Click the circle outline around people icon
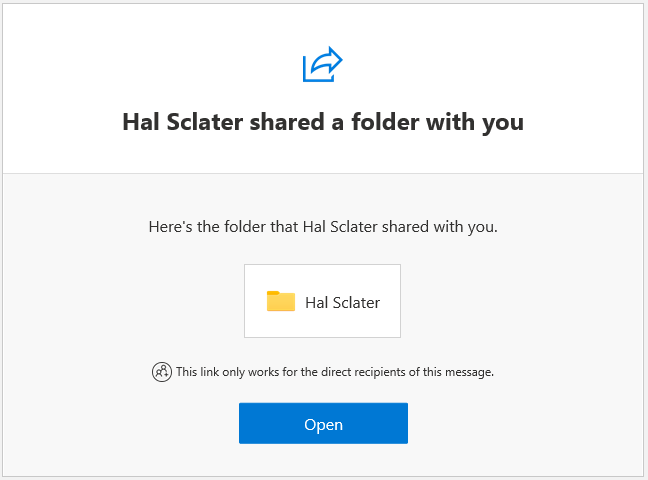 click(x=162, y=372)
